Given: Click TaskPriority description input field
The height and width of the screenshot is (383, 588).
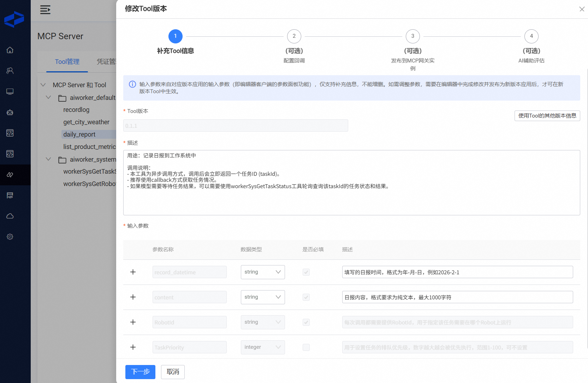Looking at the screenshot, I should click(457, 347).
